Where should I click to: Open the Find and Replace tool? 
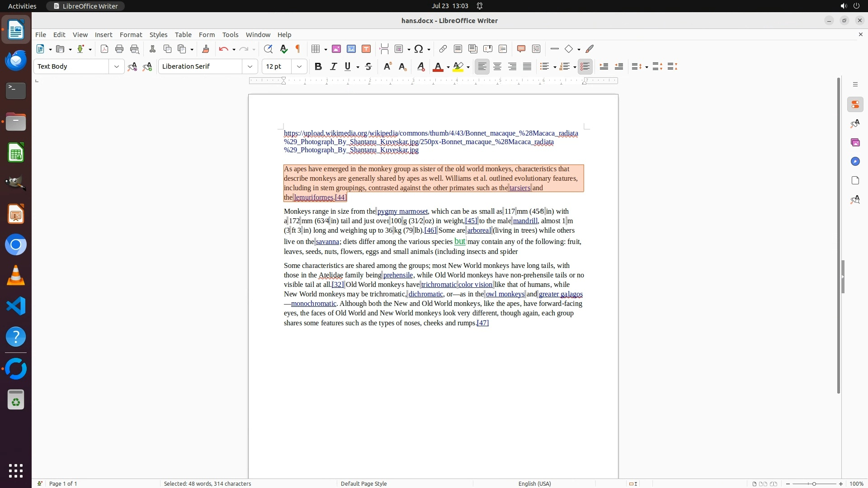click(x=268, y=49)
